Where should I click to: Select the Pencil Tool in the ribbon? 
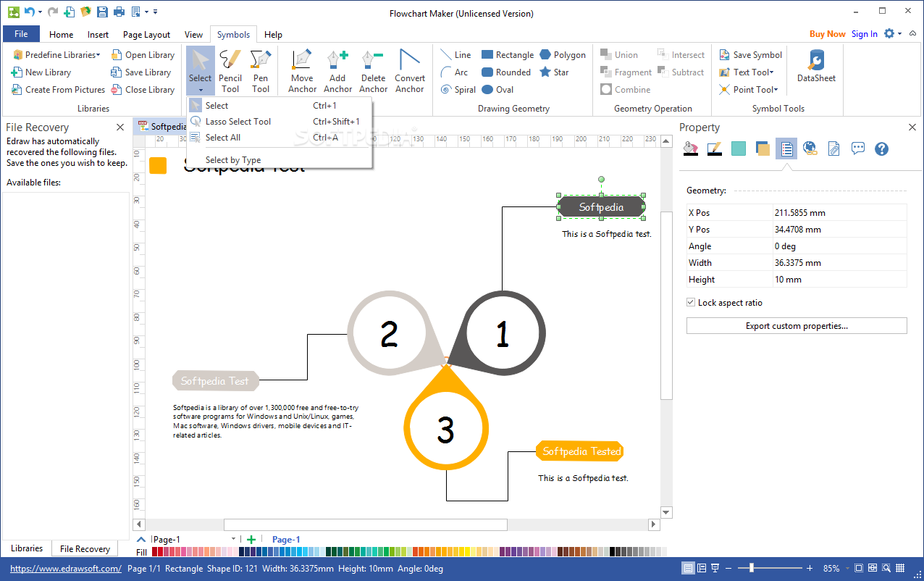[x=230, y=71]
